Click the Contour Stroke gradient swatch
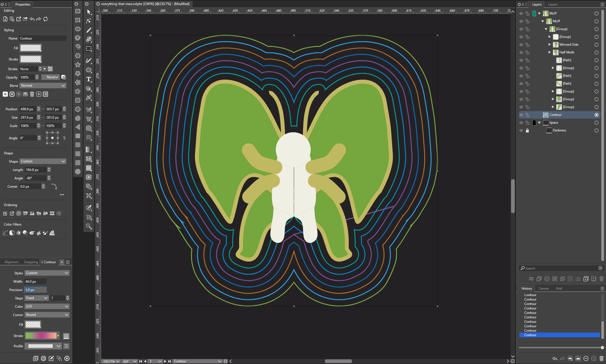The image size is (606, 364). (41, 336)
